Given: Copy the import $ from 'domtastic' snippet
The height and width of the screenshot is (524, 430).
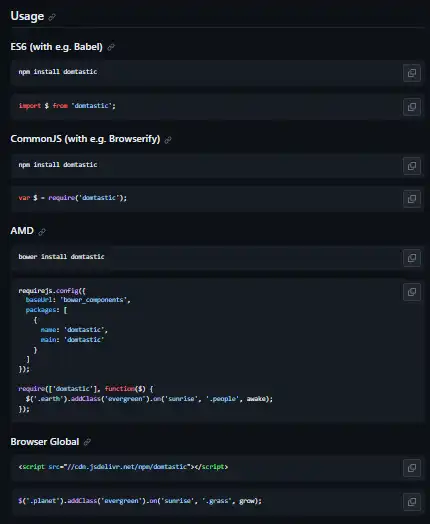Looking at the screenshot, I should click(x=412, y=107).
